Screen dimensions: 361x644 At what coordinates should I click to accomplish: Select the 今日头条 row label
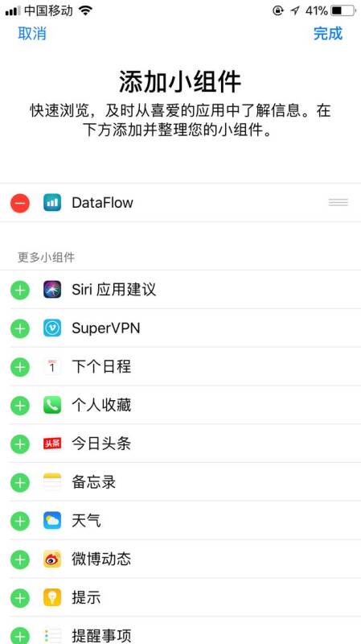101,444
